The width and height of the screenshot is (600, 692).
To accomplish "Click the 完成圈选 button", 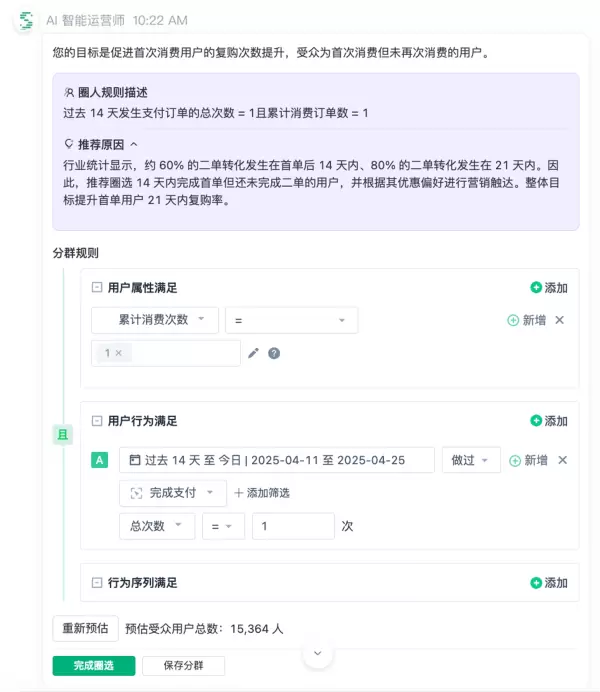I will coord(94,665).
